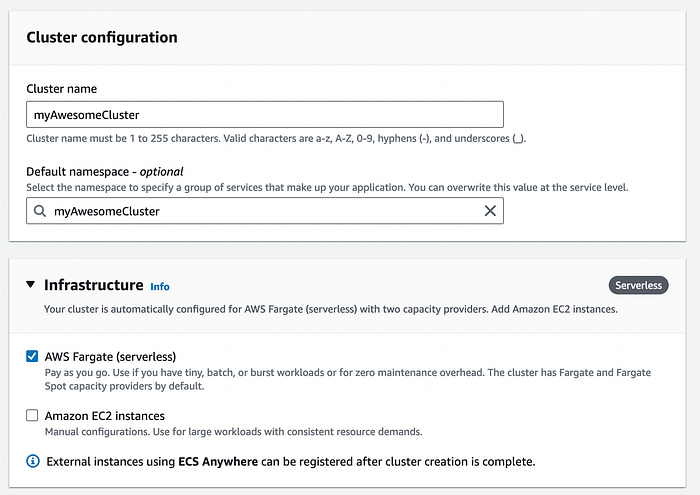Toggle the AWS Fargate (serverless) checkbox
The width and height of the screenshot is (700, 495).
click(33, 356)
